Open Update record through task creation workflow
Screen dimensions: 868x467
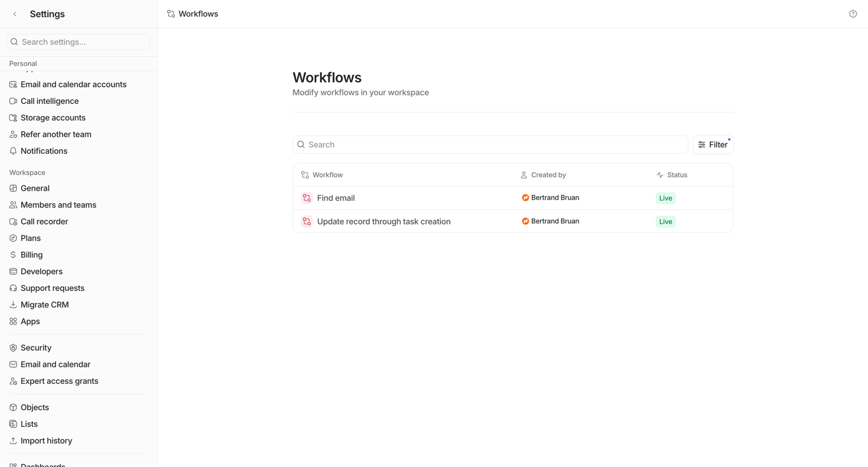383,221
